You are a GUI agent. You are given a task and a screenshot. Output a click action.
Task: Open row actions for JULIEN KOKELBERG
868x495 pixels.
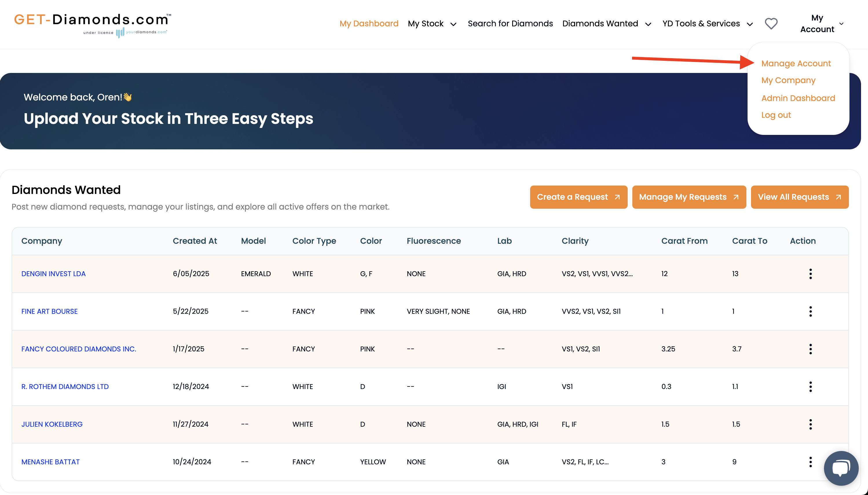coord(811,424)
